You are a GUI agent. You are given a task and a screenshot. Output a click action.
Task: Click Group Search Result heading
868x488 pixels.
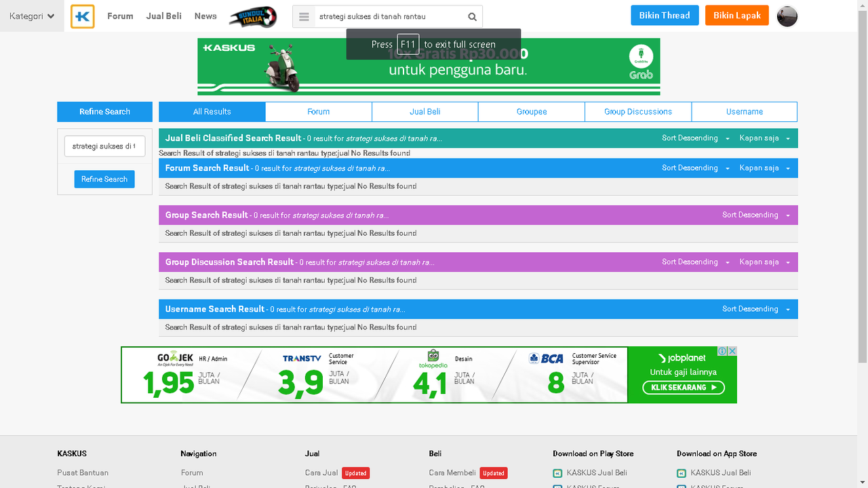[207, 215]
